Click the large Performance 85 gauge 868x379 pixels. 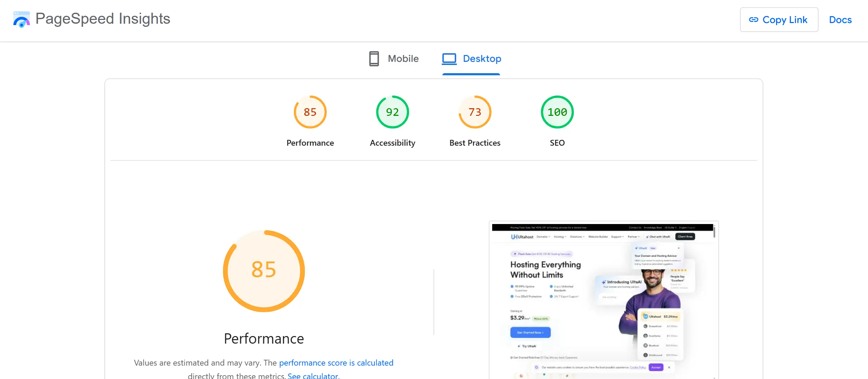coord(264,271)
